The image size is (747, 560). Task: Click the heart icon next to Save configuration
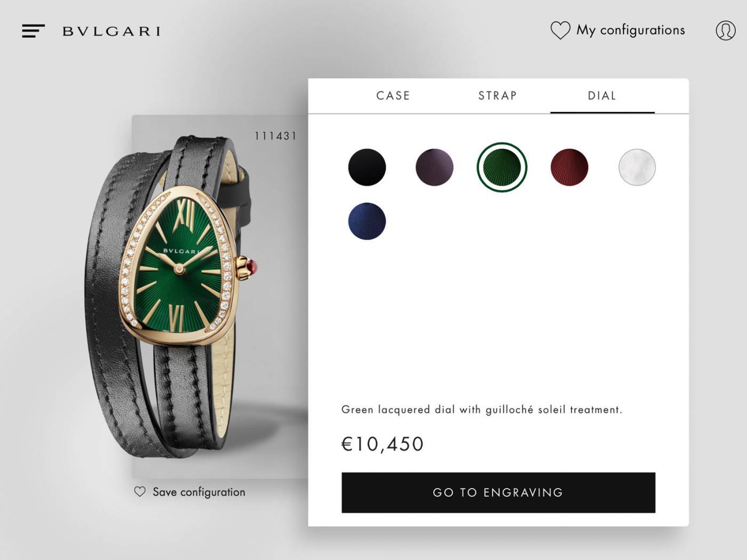pos(140,492)
